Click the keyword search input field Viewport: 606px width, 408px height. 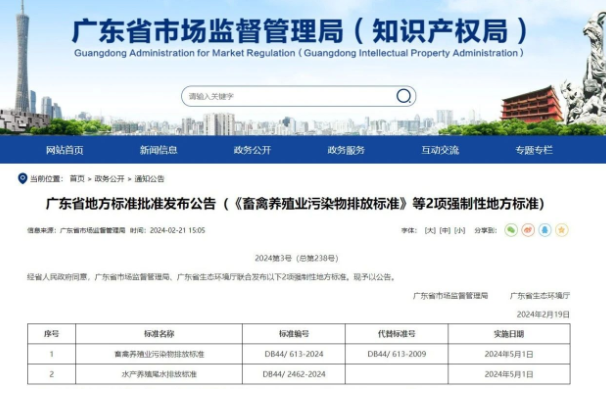(298, 96)
